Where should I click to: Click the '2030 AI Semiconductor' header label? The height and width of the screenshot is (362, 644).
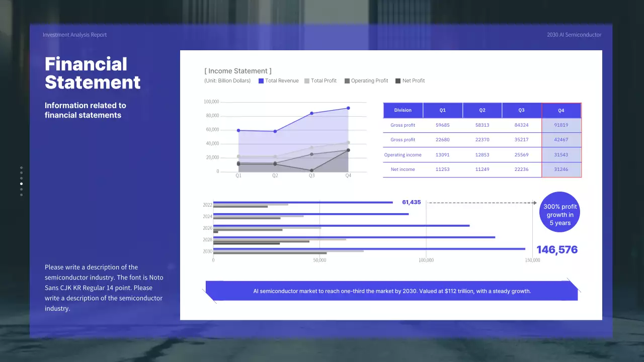[x=574, y=35]
